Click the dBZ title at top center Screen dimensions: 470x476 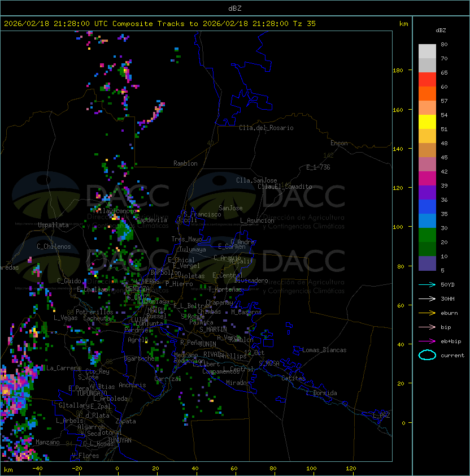(235, 8)
